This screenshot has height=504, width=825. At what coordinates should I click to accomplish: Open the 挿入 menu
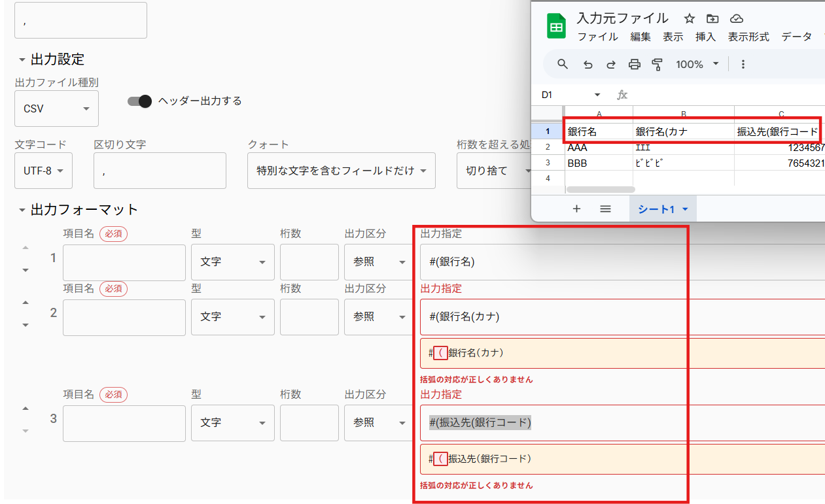705,37
